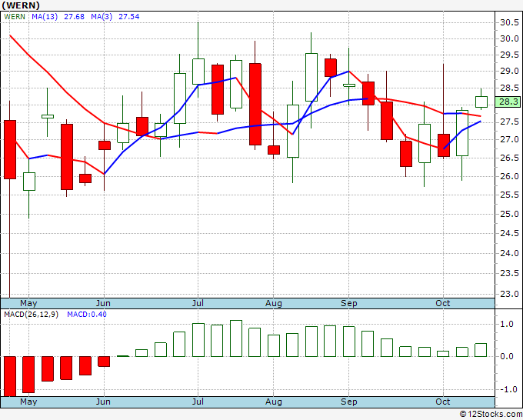Click Jun on the price chart time axis
This screenshot has width=523, height=420.
click(103, 304)
